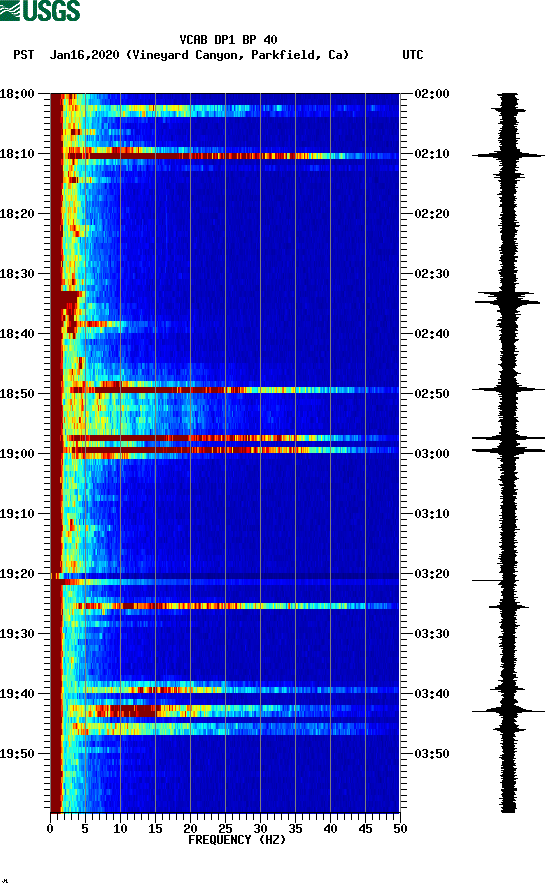552x892 pixels.
Task: Click the "02:10" UTC time label
Action: click(432, 154)
